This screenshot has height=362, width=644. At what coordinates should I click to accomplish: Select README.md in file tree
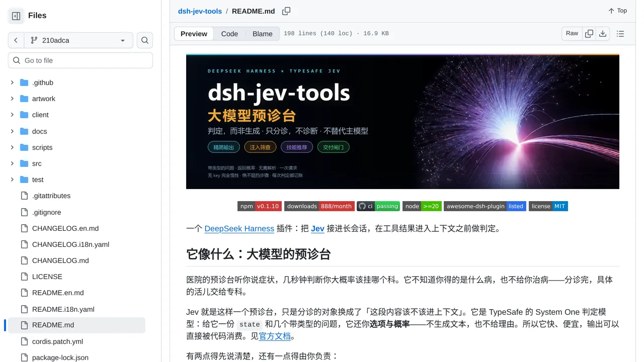pyautogui.click(x=76, y=325)
